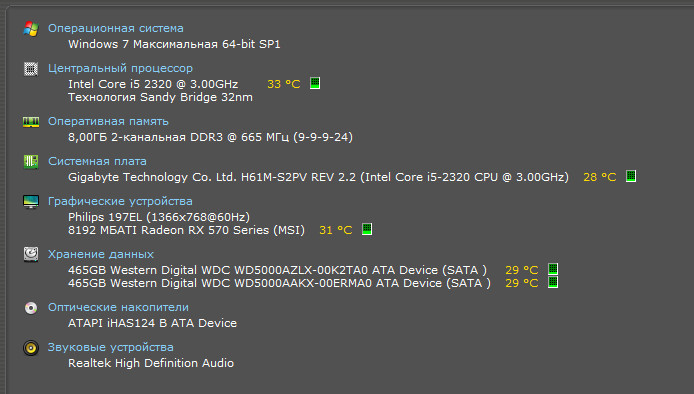
Task: Open the Системная плата section link
Action: pyautogui.click(x=97, y=161)
